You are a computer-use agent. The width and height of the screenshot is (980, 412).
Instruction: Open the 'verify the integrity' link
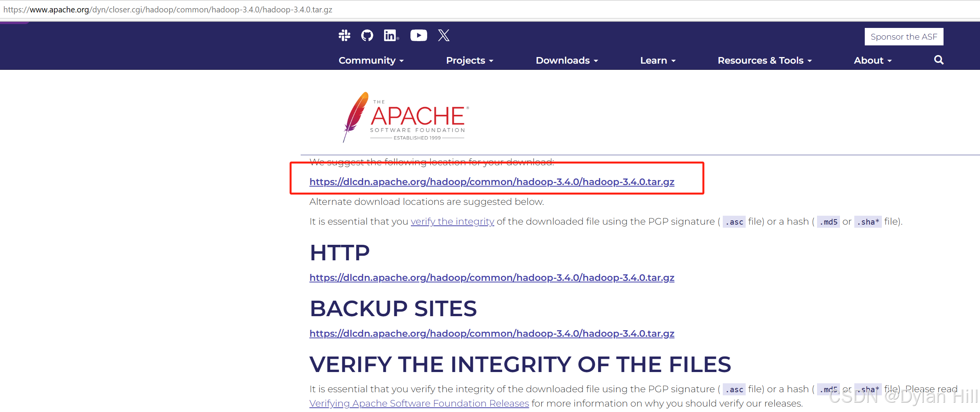click(452, 222)
